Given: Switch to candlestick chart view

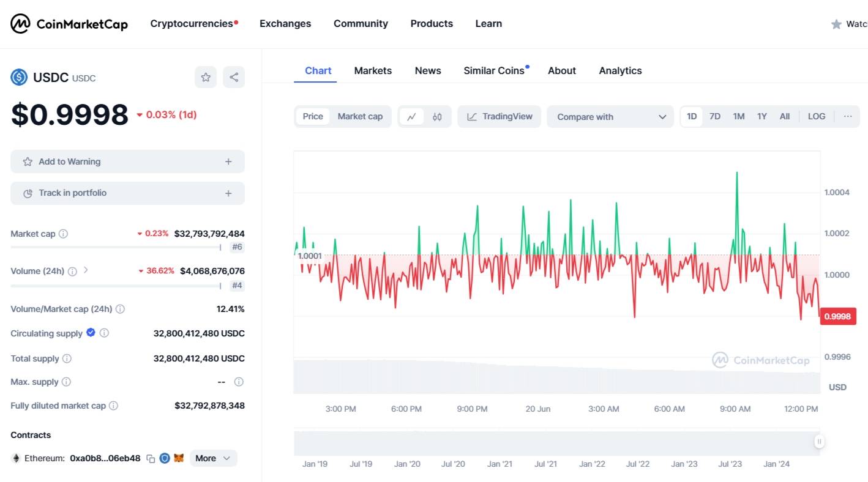Looking at the screenshot, I should 437,116.
